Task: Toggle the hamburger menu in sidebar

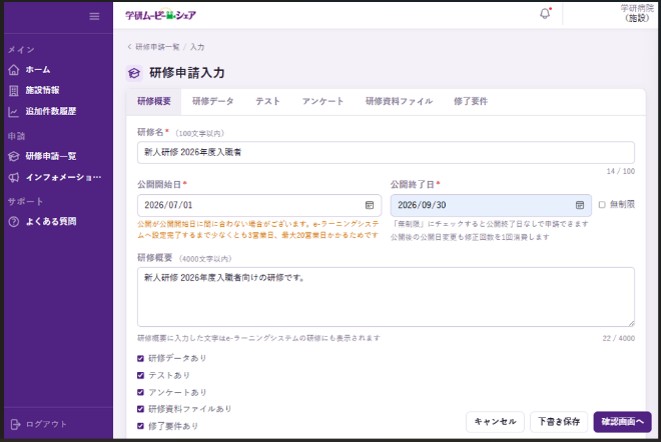Action: (x=94, y=16)
